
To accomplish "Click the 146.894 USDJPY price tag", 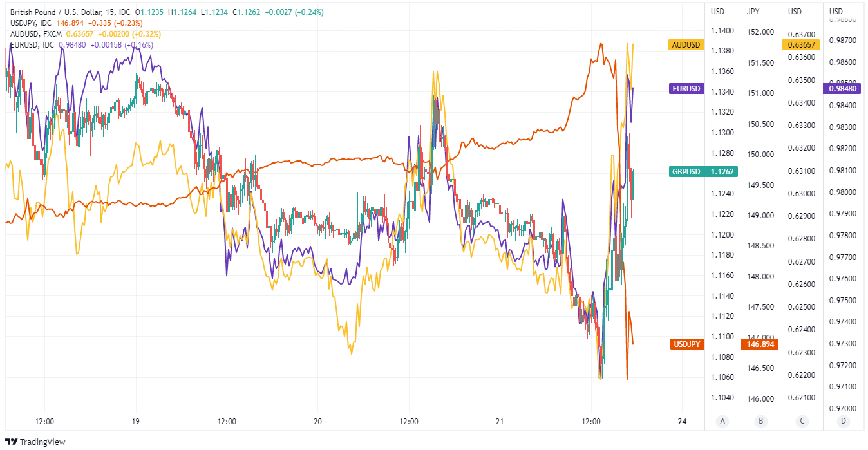I will pos(760,344).
